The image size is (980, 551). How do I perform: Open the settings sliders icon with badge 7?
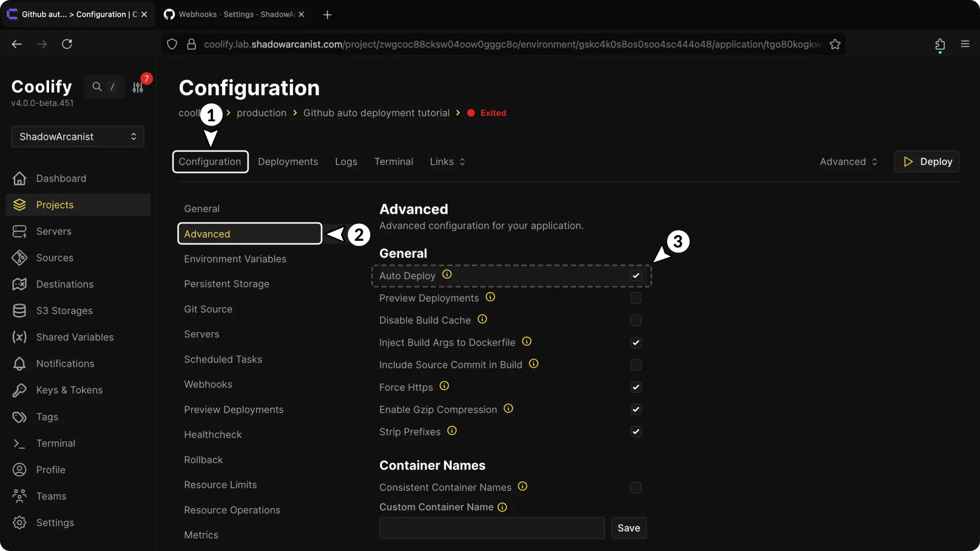click(138, 87)
